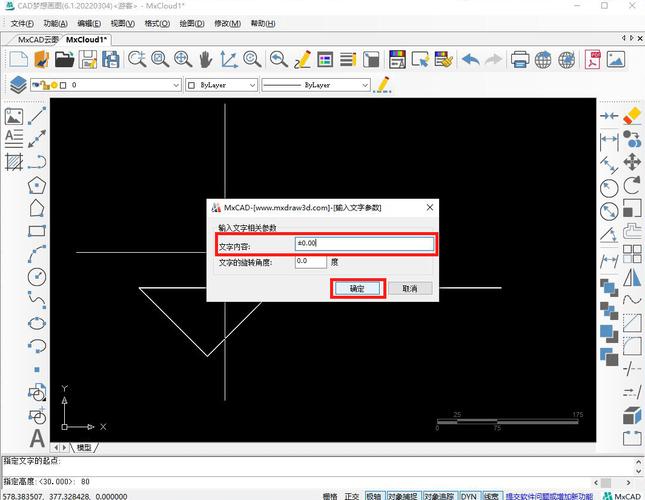
Task: Select the polygon drawing tool
Action: pos(37,185)
